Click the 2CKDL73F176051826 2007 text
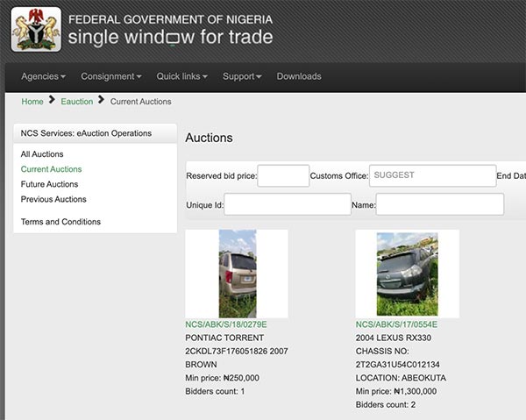This screenshot has height=420, width=526. coord(237,352)
